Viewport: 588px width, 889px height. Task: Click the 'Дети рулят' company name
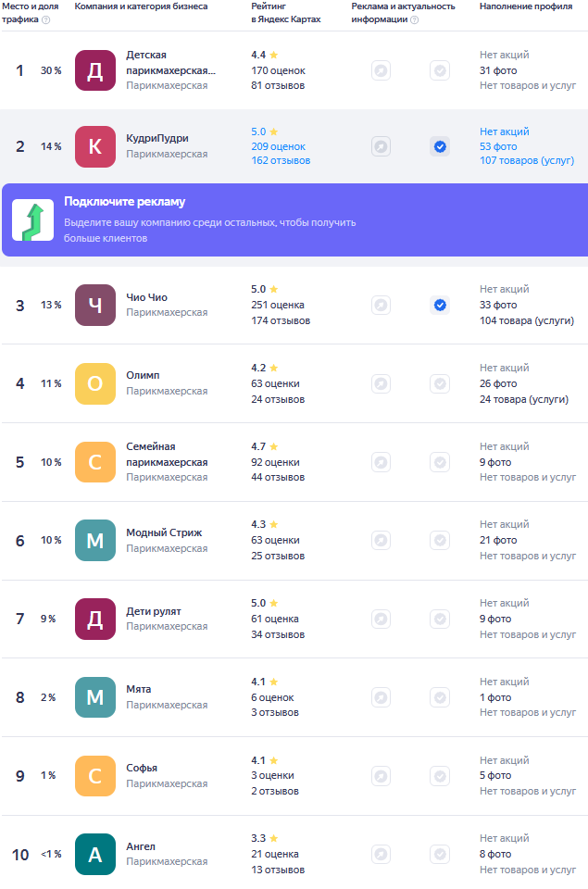pyautogui.click(x=154, y=611)
